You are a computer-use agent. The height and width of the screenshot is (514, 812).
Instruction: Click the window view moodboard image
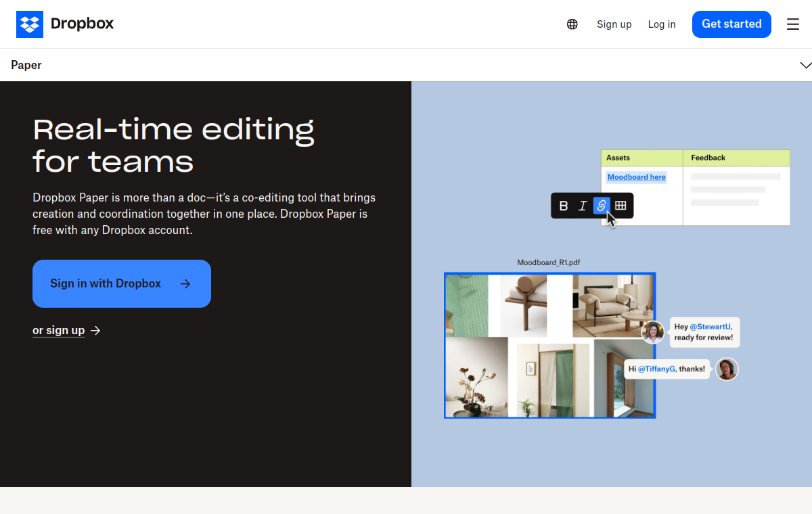(x=624, y=378)
